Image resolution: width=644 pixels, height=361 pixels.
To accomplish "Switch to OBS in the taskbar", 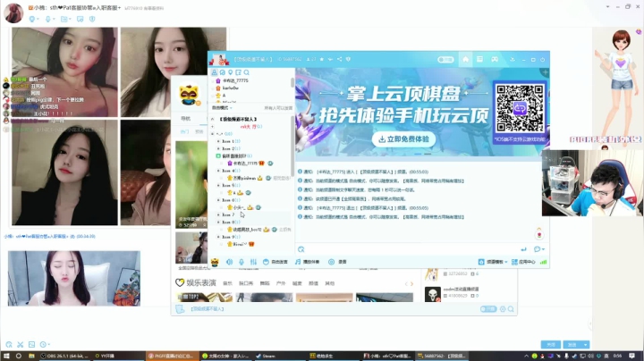I will click(x=64, y=356).
